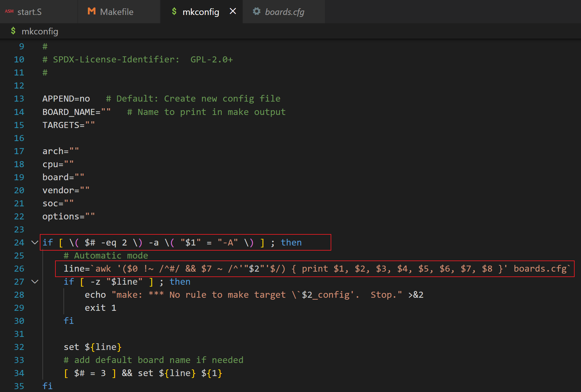Click the options="" line
This screenshot has width=581, height=392.
click(x=68, y=217)
